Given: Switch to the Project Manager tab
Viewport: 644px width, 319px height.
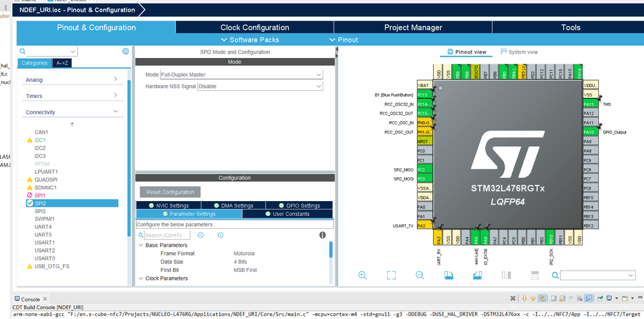Looking at the screenshot, I should point(413,28).
